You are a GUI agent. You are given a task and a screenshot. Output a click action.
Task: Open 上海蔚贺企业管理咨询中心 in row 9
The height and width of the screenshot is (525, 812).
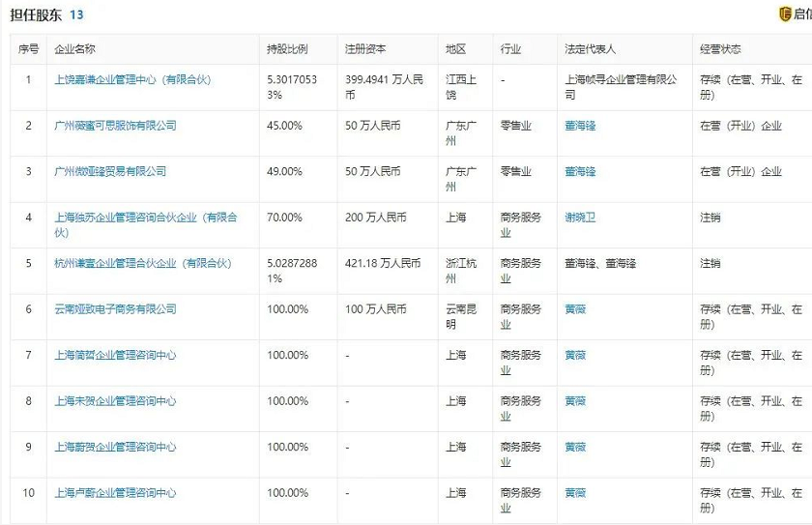click(116, 447)
